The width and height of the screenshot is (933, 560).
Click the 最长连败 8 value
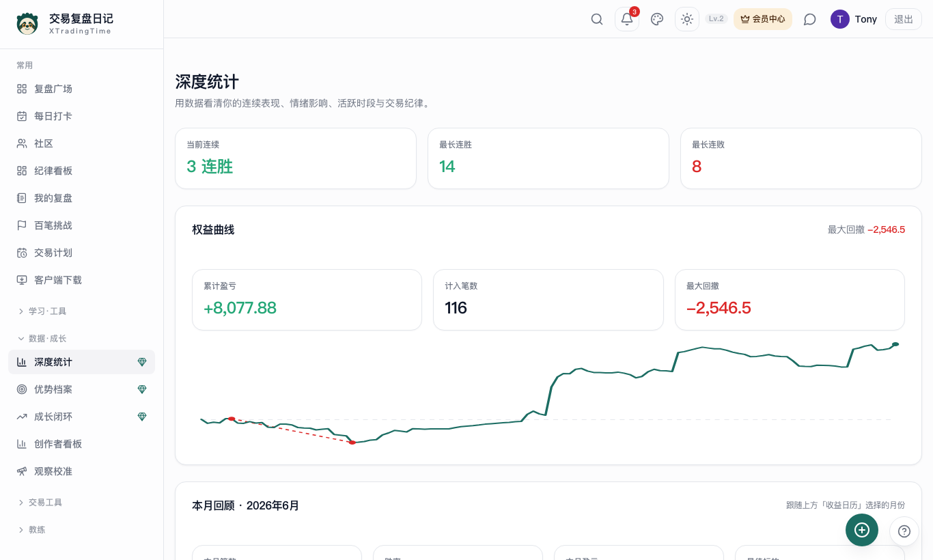coord(697,167)
